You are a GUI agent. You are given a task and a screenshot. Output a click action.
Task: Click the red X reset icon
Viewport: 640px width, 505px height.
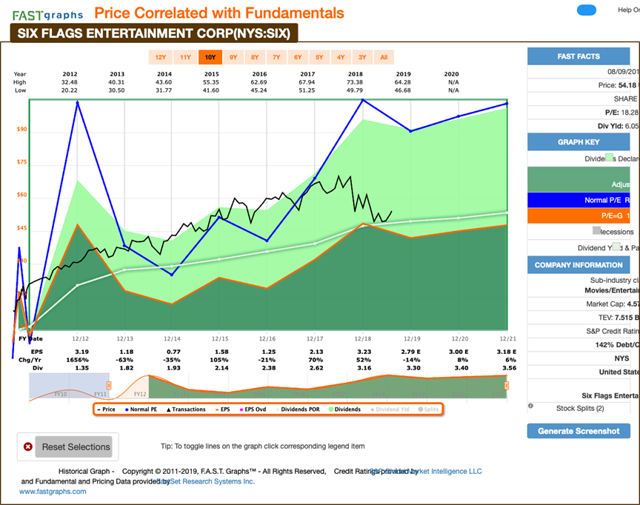tap(28, 447)
